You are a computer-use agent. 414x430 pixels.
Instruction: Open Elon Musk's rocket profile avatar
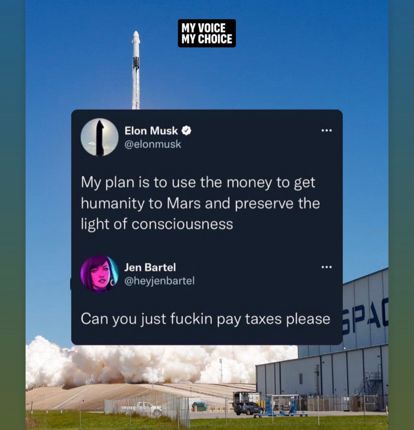point(100,137)
